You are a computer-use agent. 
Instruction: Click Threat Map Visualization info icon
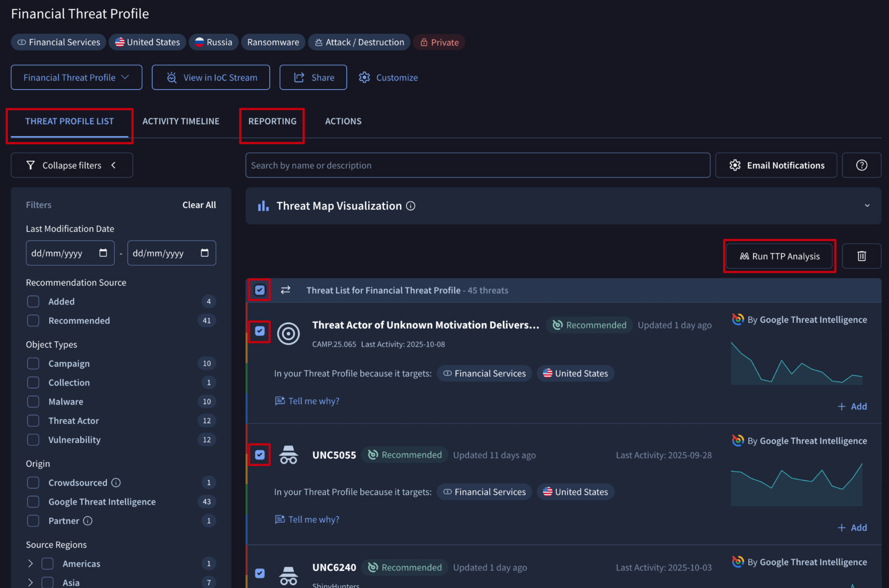(411, 206)
